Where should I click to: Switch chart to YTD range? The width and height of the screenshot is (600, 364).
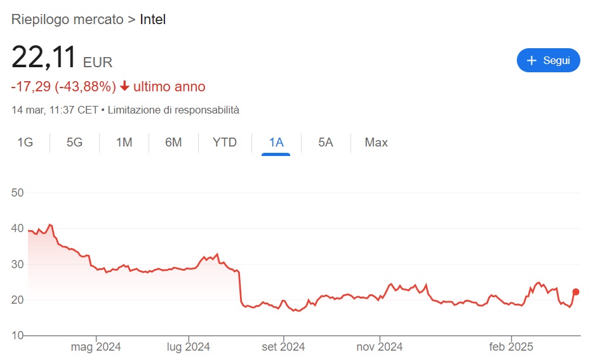click(x=225, y=142)
